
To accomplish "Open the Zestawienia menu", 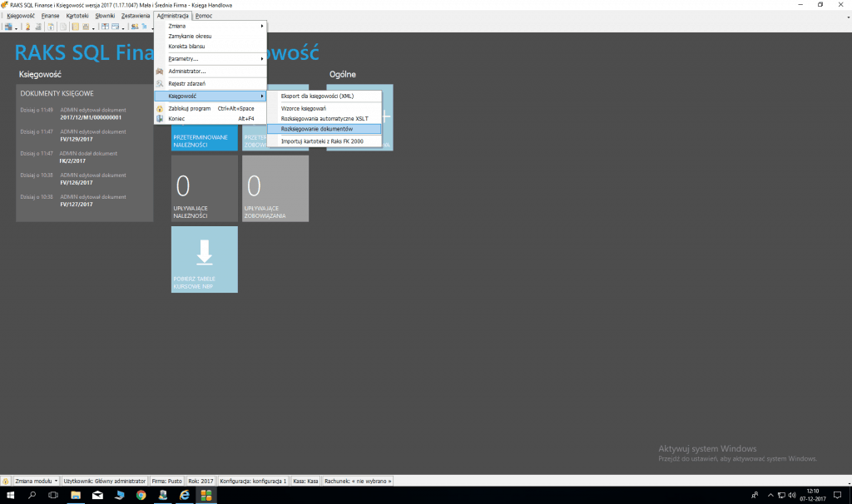I will pyautogui.click(x=136, y=16).
